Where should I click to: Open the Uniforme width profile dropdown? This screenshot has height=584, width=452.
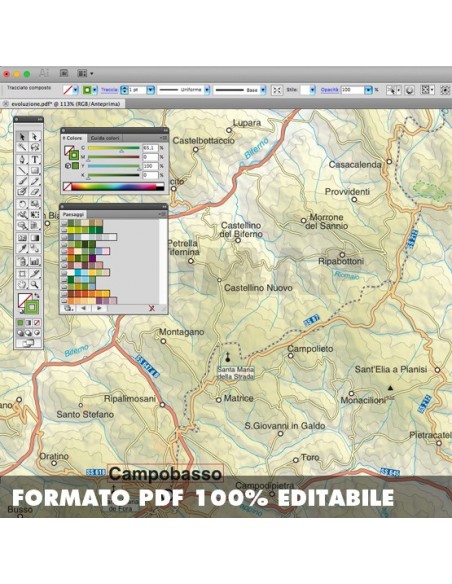coord(207,90)
